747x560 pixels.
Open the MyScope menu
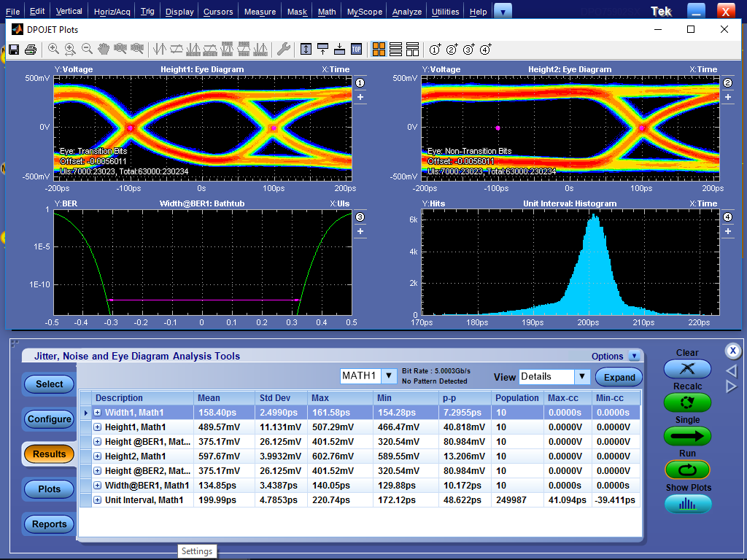pyautogui.click(x=365, y=12)
